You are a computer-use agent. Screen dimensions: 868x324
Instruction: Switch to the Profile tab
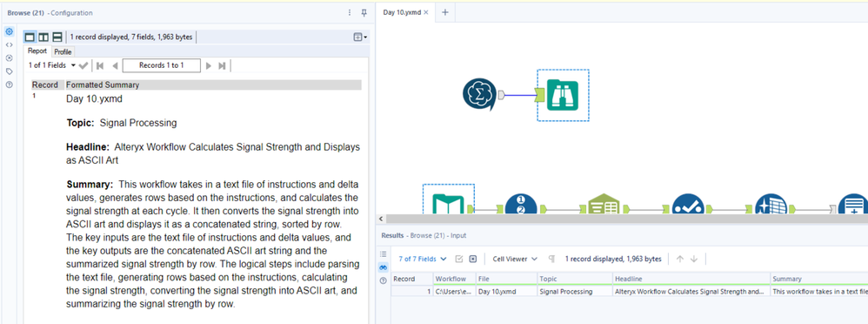(63, 51)
